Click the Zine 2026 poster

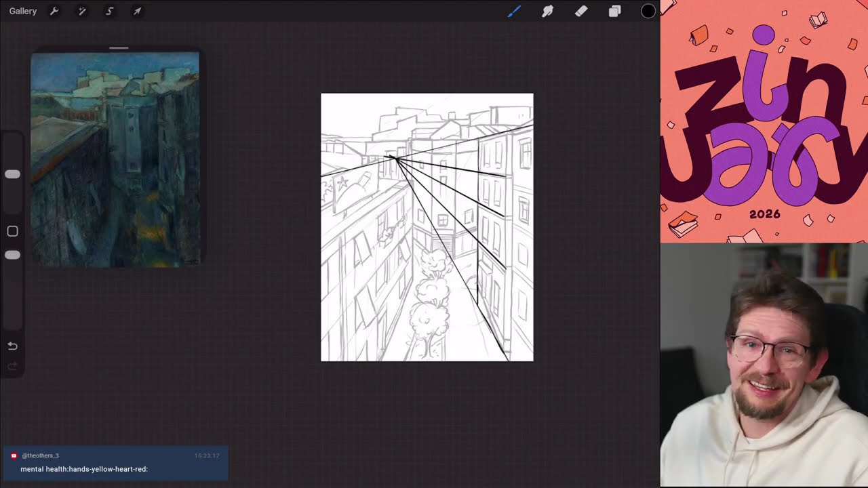764,121
